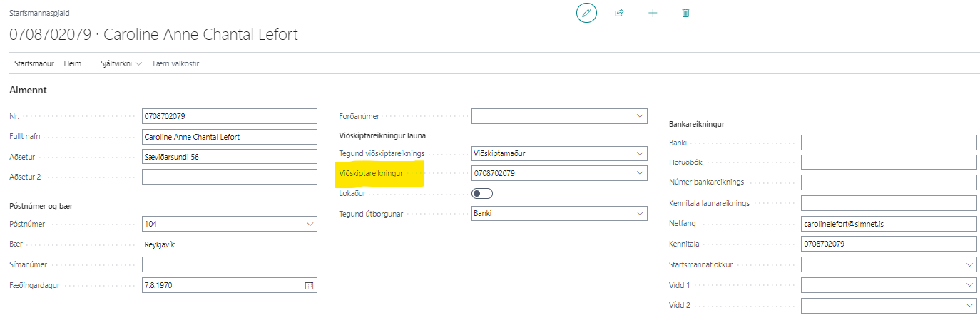980x325 pixels.
Task: Open the Starfsmaður menu
Action: 34,63
